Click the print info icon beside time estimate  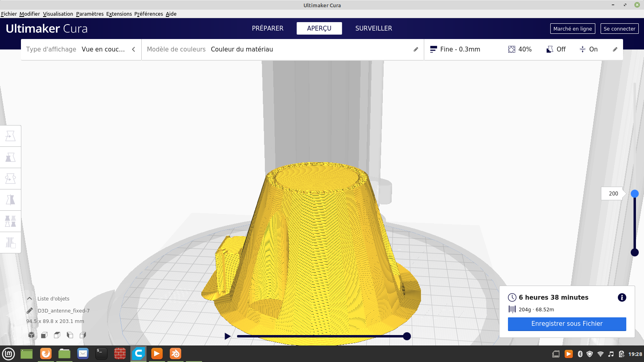point(622,298)
